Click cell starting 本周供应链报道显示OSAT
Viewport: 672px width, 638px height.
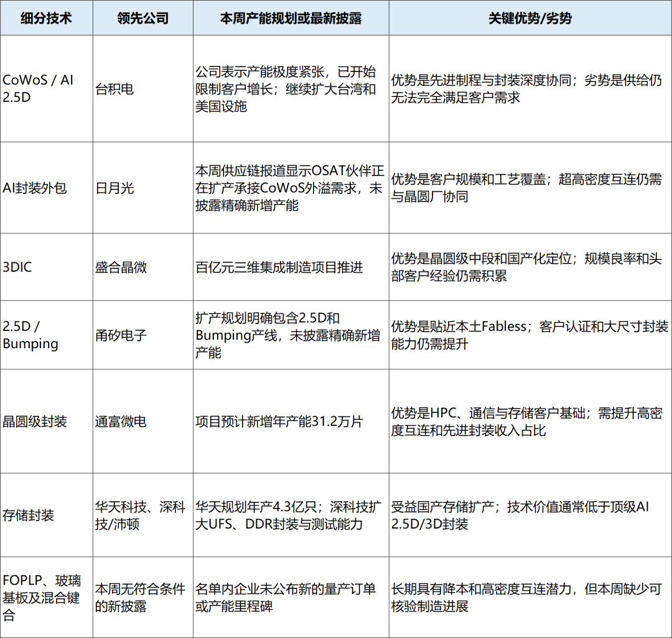click(291, 188)
